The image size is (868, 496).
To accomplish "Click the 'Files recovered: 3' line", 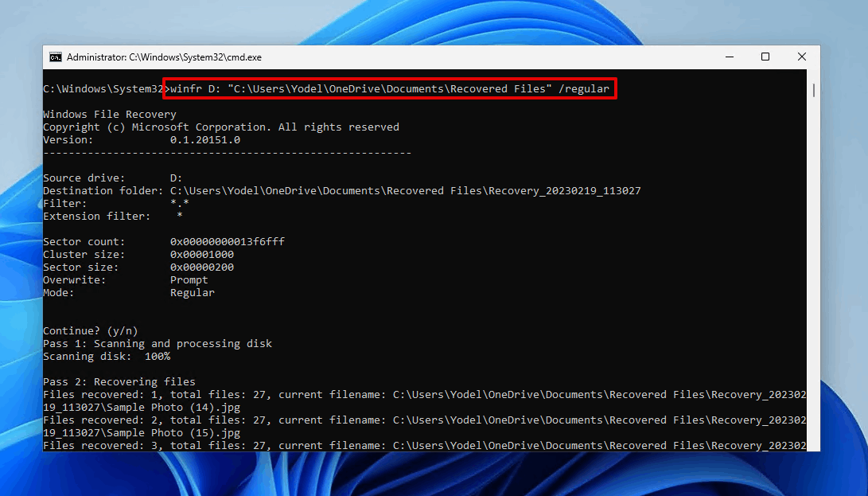I will pos(425,446).
